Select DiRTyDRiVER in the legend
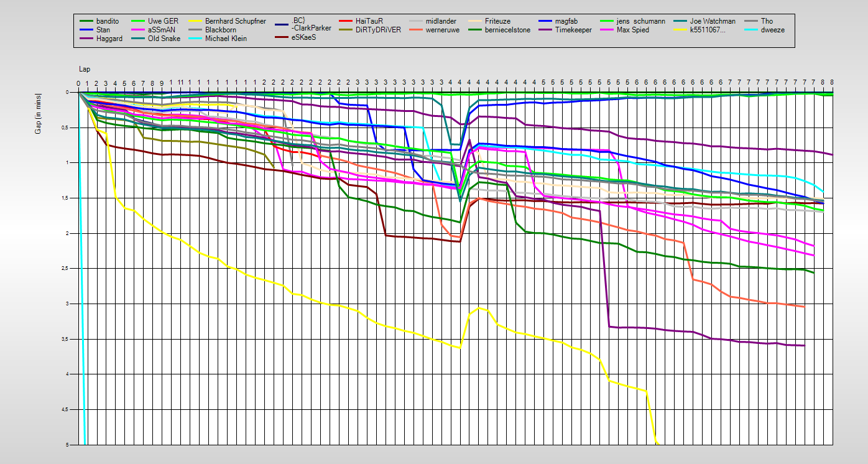 coord(378,30)
